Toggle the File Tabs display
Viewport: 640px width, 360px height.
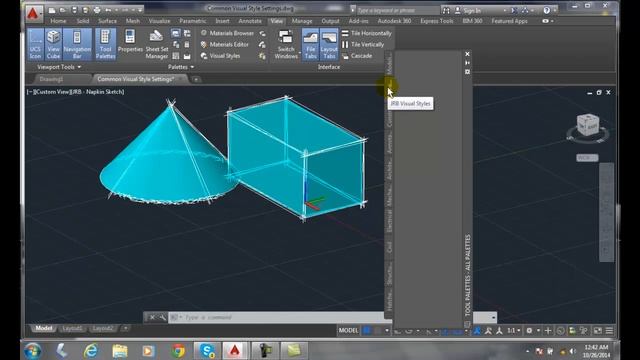coord(310,44)
